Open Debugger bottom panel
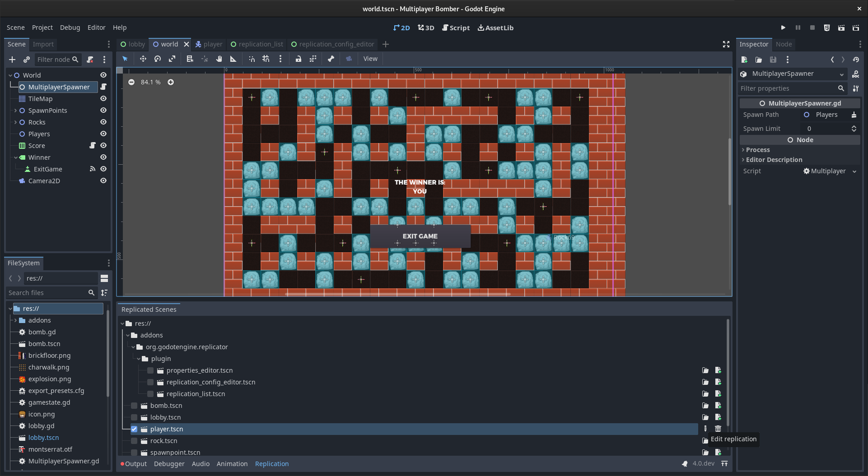868x476 pixels. [169, 464]
